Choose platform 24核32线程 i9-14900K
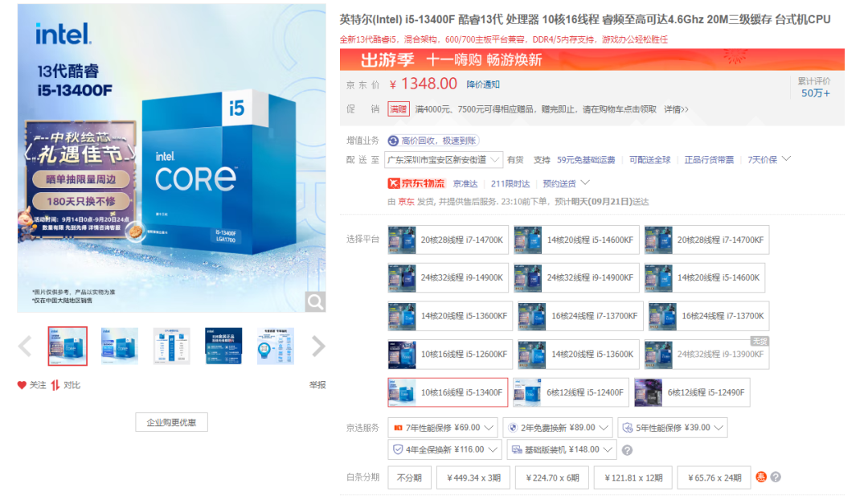868x496 pixels. point(448,278)
